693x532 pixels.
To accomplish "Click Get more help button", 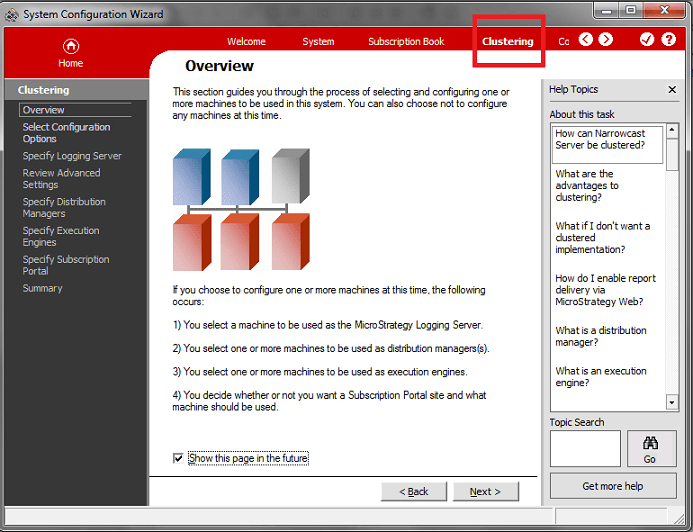I will coord(613,486).
